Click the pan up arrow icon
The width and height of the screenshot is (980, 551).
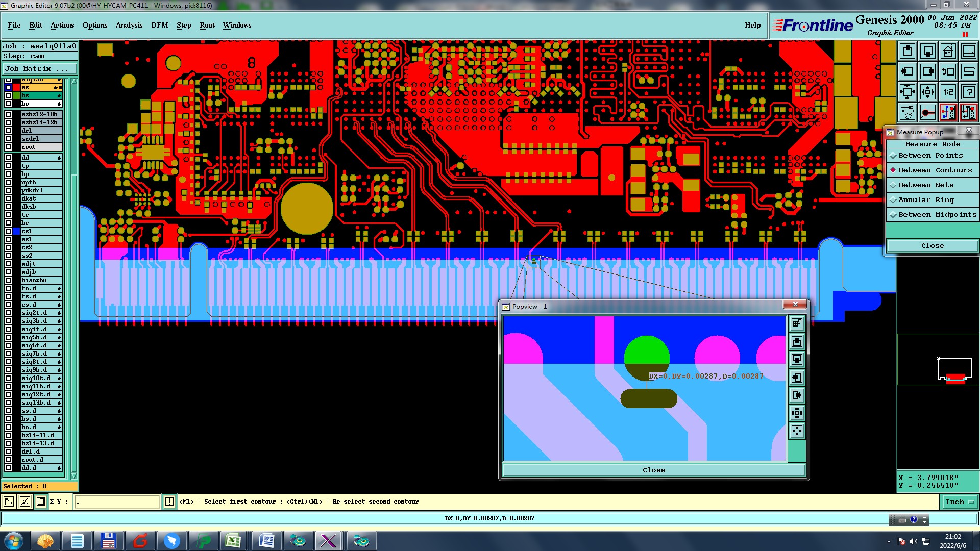click(908, 51)
